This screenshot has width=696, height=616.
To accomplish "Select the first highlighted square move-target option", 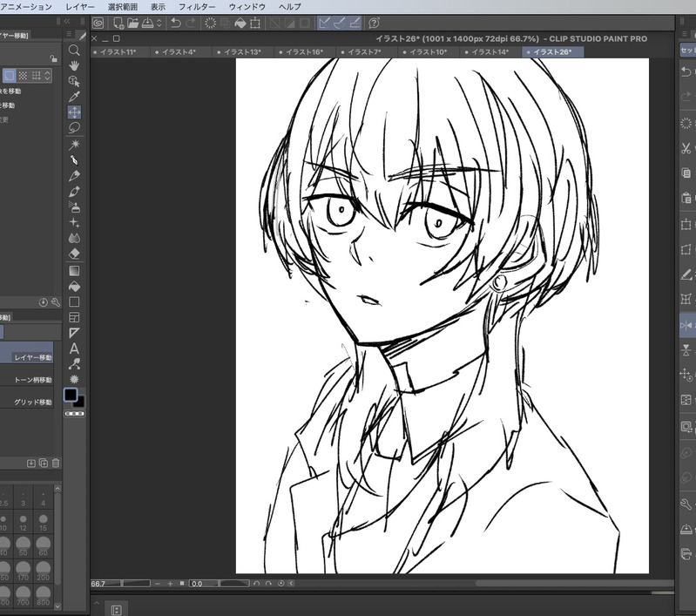I will coord(9,76).
